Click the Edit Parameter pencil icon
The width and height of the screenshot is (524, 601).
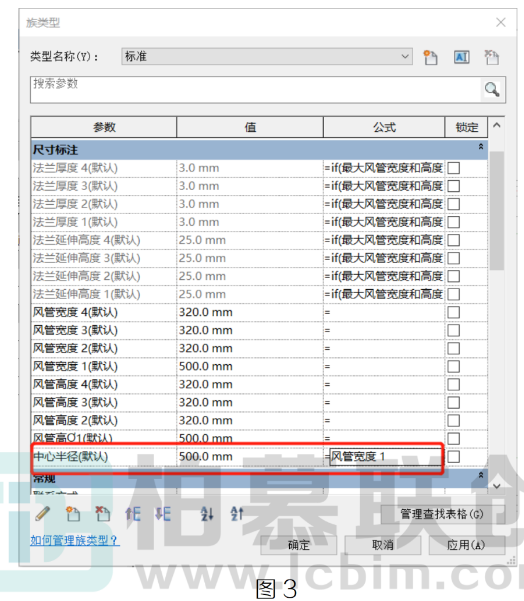[43, 514]
